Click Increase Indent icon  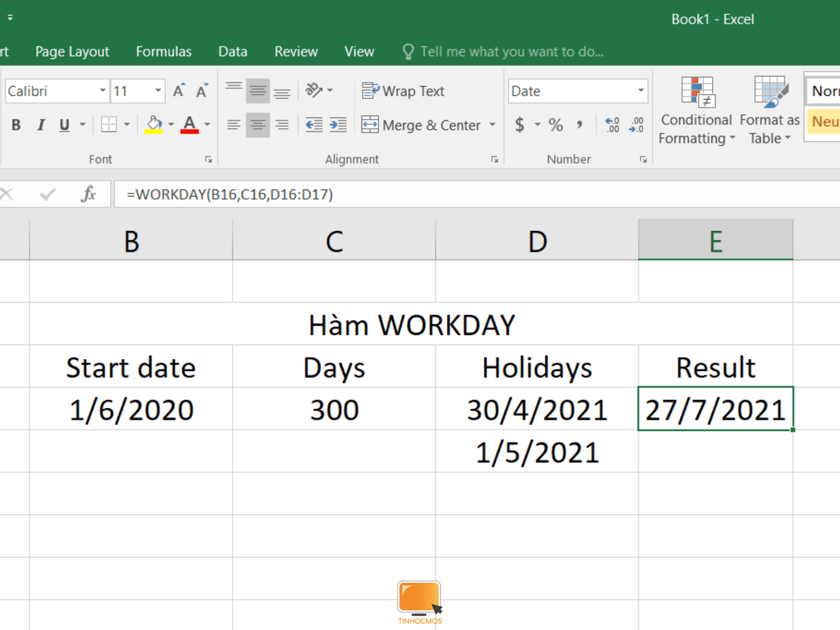[338, 125]
